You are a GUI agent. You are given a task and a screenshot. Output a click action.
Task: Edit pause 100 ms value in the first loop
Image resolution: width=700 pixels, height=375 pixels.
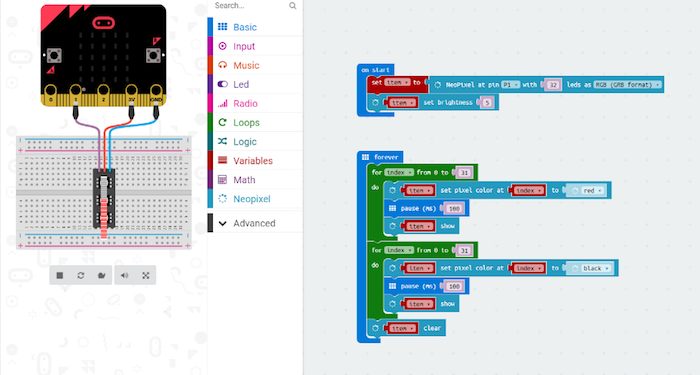tap(454, 208)
